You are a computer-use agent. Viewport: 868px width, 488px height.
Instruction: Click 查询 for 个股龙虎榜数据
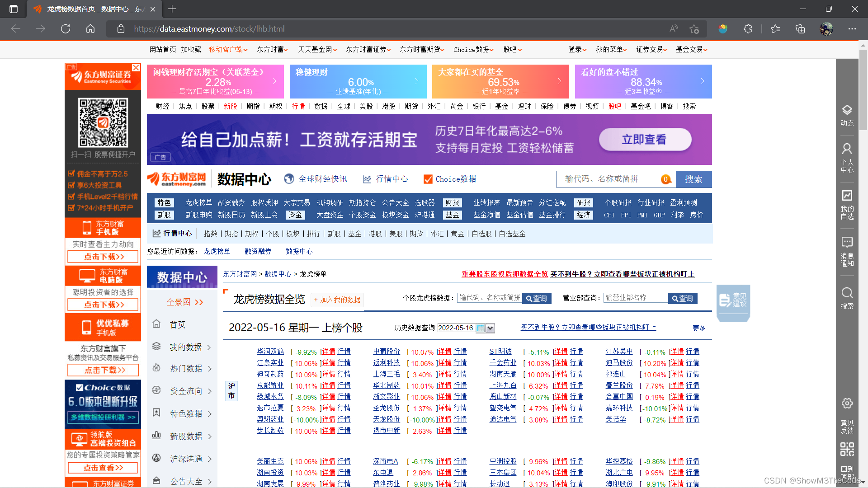click(537, 298)
